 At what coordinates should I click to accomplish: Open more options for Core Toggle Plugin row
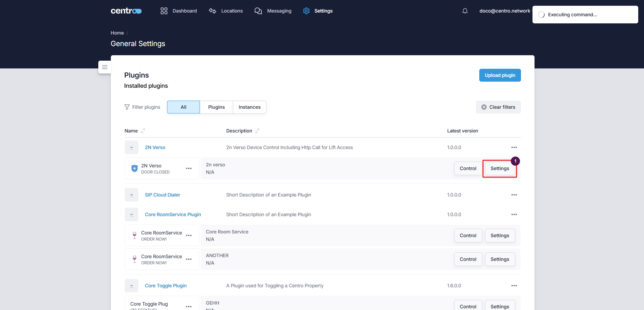[x=514, y=286]
